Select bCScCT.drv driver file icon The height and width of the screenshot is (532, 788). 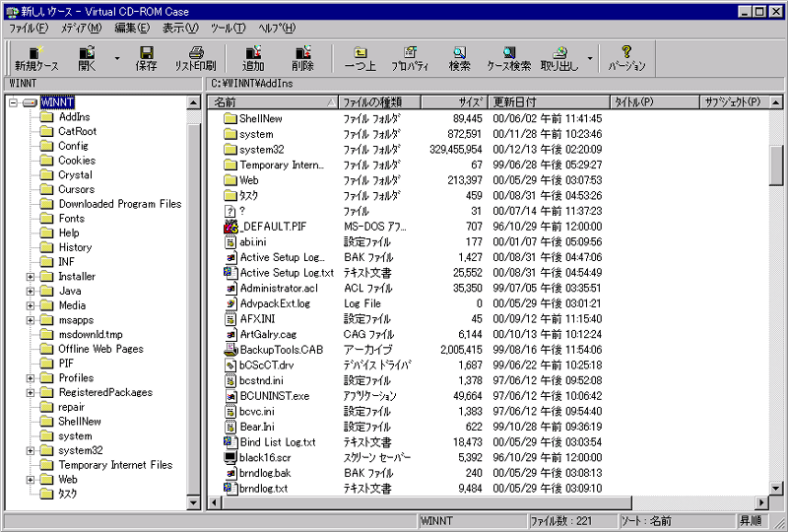tap(230, 366)
